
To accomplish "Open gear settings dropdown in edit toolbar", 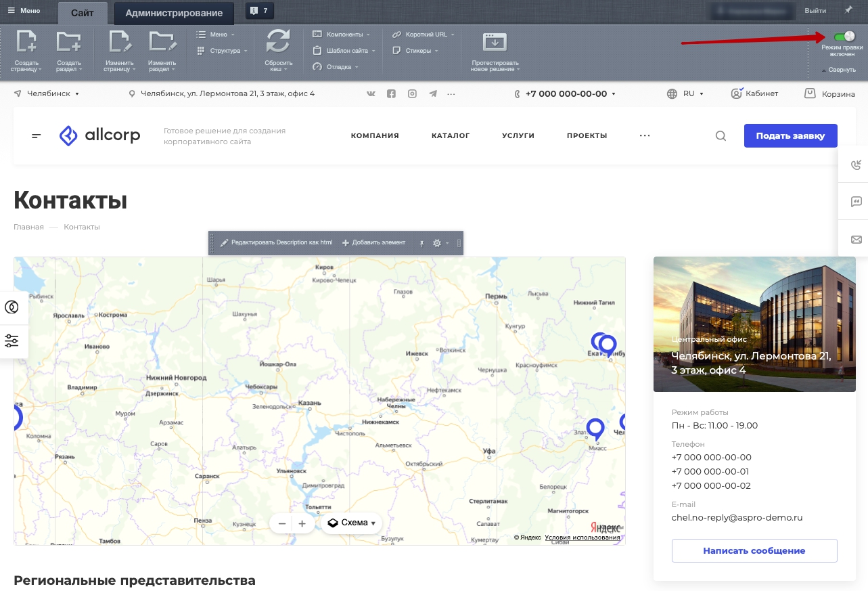I will click(440, 242).
